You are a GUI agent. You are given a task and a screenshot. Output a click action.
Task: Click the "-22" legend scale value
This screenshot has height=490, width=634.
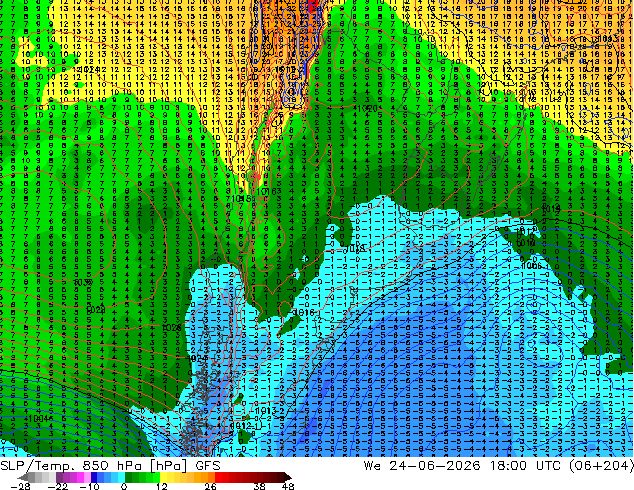58,486
